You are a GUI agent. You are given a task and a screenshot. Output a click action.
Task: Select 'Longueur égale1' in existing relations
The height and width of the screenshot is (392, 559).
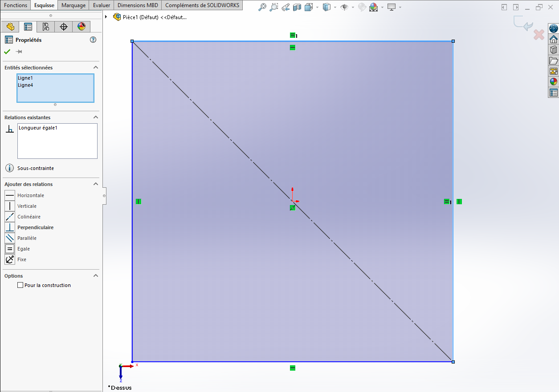coord(38,128)
